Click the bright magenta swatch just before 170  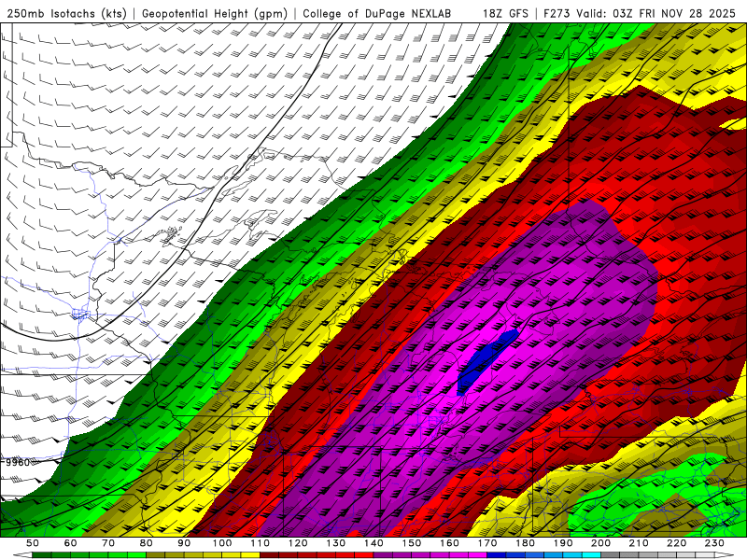click(478, 555)
